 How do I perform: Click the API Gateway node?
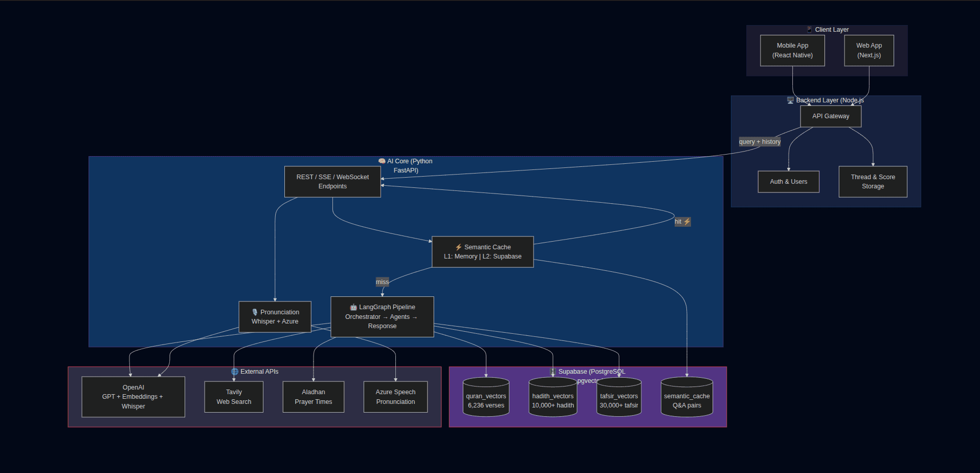click(x=831, y=116)
